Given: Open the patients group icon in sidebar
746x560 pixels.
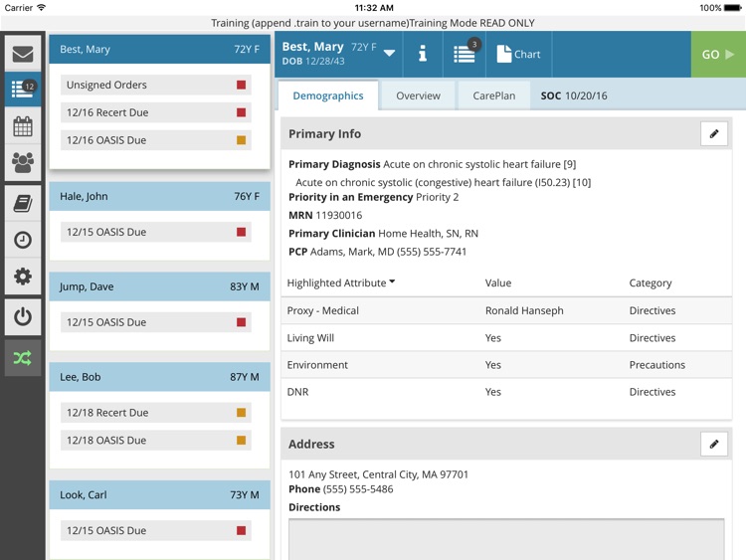Looking at the screenshot, I should [23, 163].
